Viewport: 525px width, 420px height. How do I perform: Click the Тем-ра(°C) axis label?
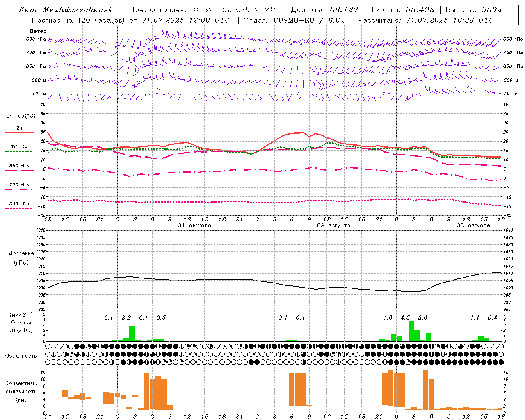coord(19,116)
